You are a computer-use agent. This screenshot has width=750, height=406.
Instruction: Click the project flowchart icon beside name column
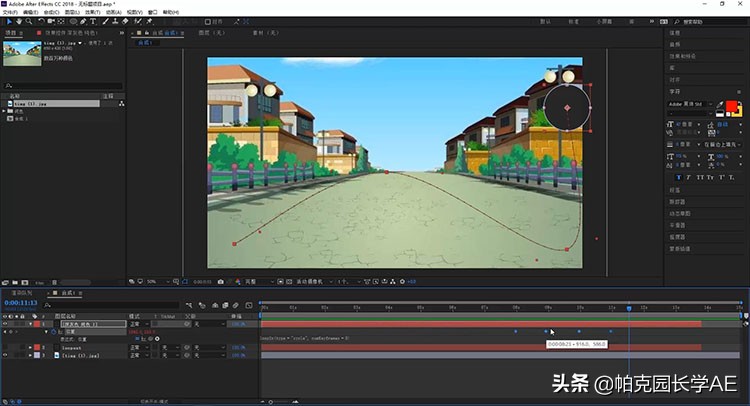point(121,103)
